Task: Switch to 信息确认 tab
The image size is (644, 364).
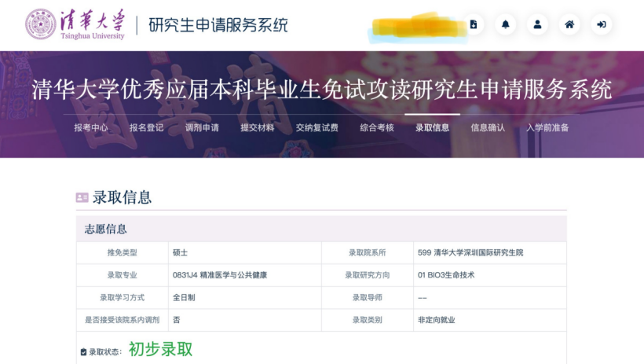Action: (488, 128)
